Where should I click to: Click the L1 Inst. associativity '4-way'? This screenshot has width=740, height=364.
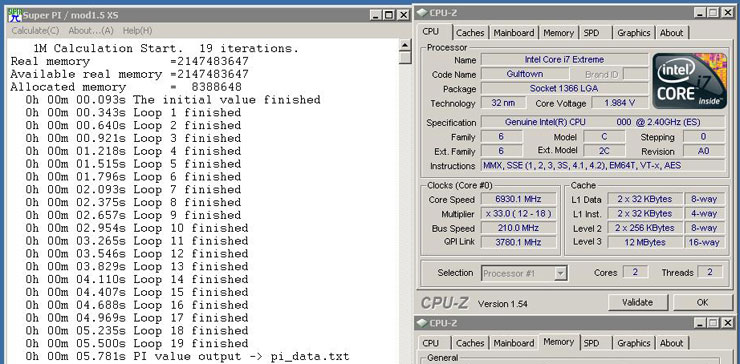tap(704, 214)
